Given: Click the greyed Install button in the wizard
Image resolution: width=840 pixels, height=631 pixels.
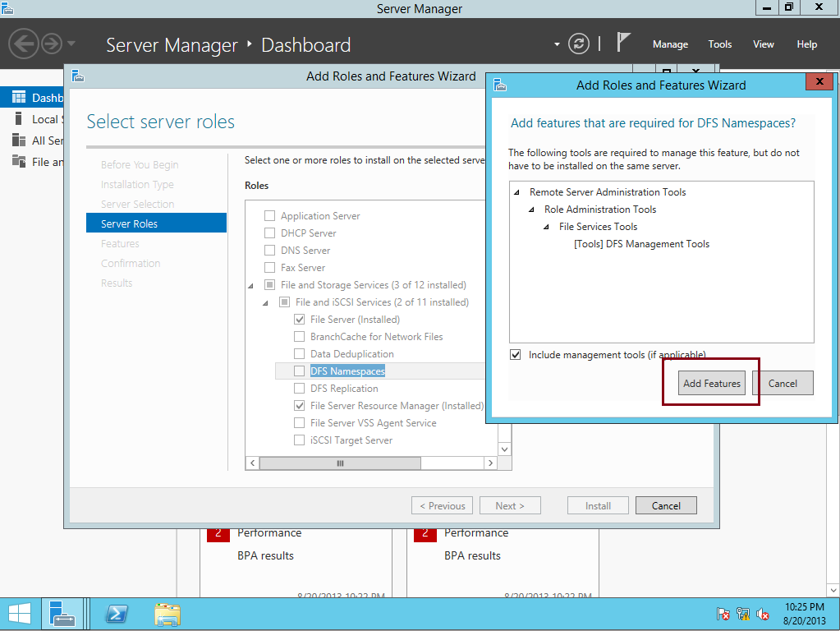Looking at the screenshot, I should pos(598,505).
